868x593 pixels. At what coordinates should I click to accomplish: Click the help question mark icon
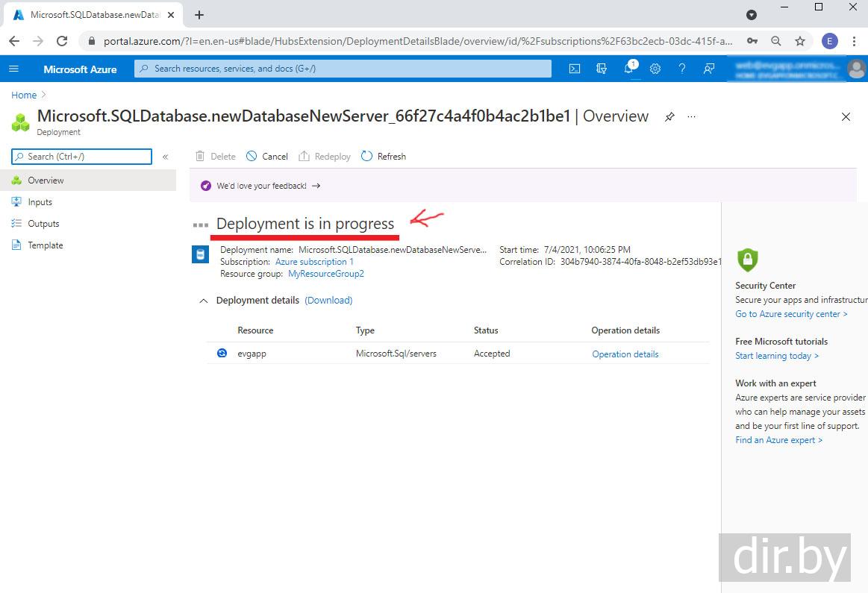click(682, 69)
